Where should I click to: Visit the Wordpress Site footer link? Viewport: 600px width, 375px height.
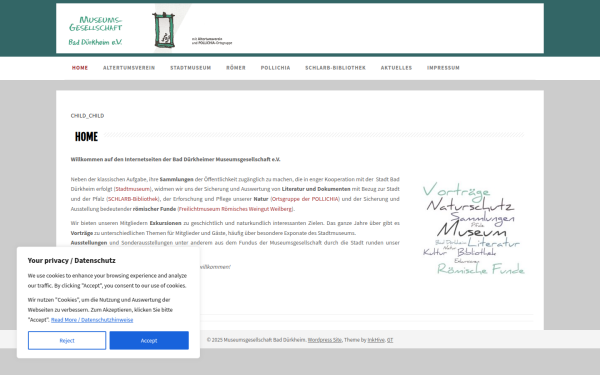(324, 340)
